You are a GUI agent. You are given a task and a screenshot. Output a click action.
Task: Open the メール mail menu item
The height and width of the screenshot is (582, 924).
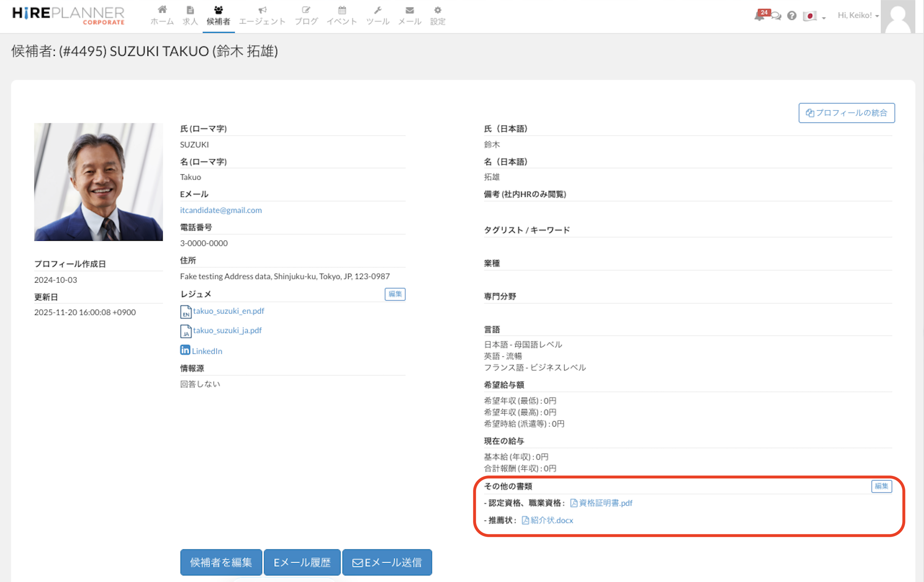point(409,15)
